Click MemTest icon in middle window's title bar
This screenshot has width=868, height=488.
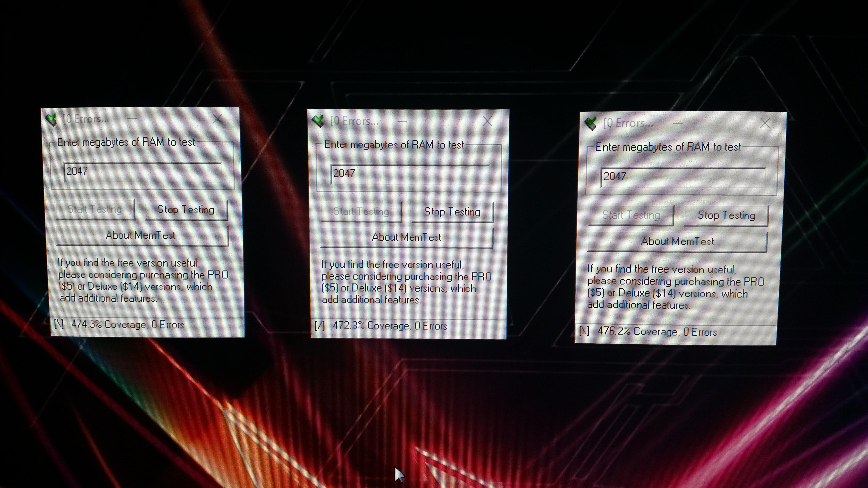[318, 121]
